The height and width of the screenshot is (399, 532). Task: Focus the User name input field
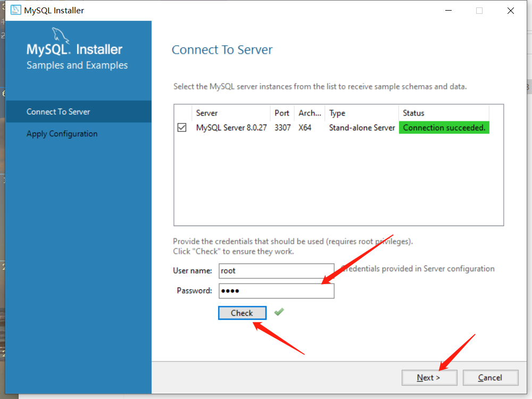[277, 271]
